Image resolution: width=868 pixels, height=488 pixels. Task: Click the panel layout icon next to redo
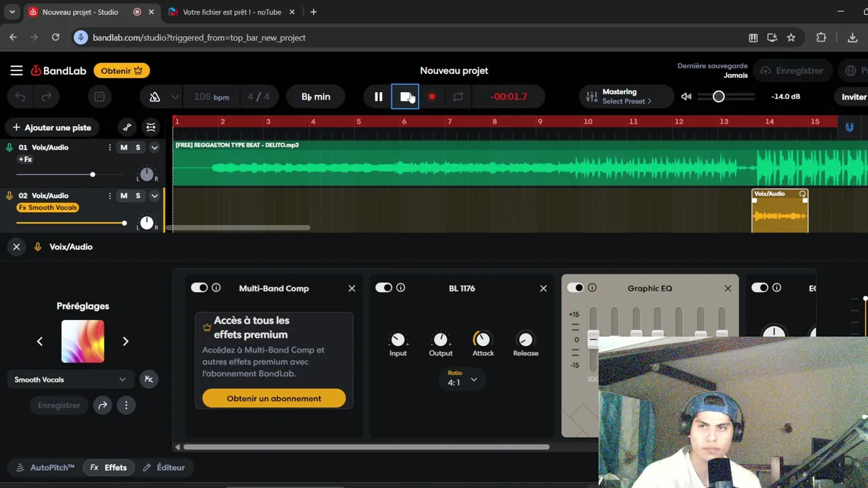pos(99,97)
